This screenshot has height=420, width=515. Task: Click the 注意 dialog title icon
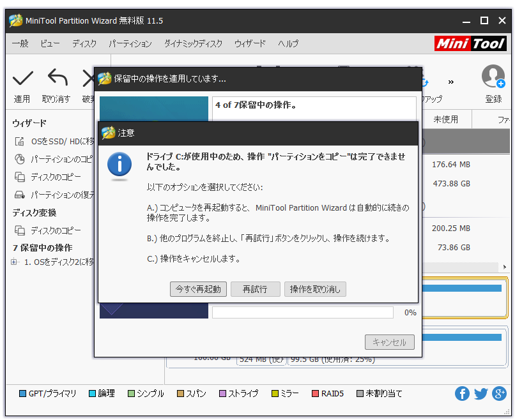[109, 133]
